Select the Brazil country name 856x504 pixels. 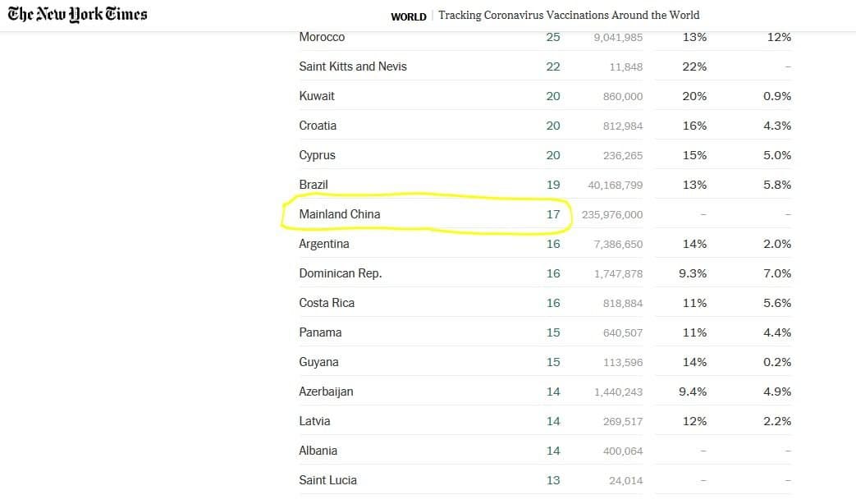tap(314, 185)
